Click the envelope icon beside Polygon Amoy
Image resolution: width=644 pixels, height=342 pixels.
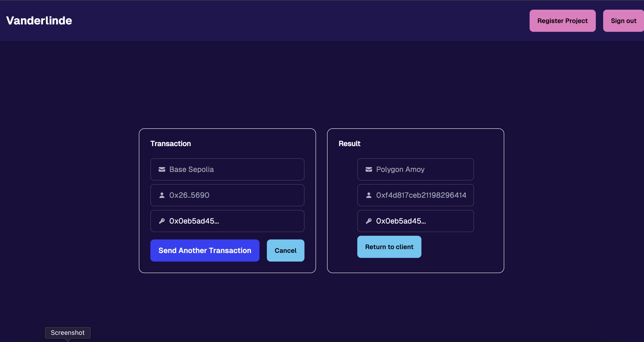(x=369, y=169)
